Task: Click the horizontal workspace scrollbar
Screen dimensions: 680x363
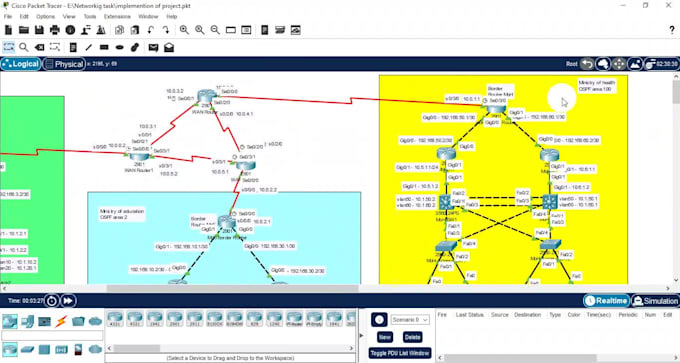Action: (233, 288)
